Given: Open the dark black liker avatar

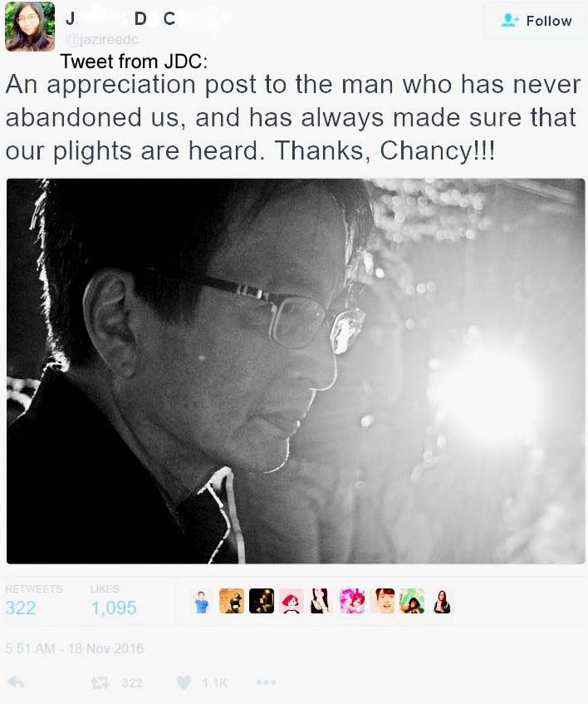Looking at the screenshot, I should pos(262,601).
